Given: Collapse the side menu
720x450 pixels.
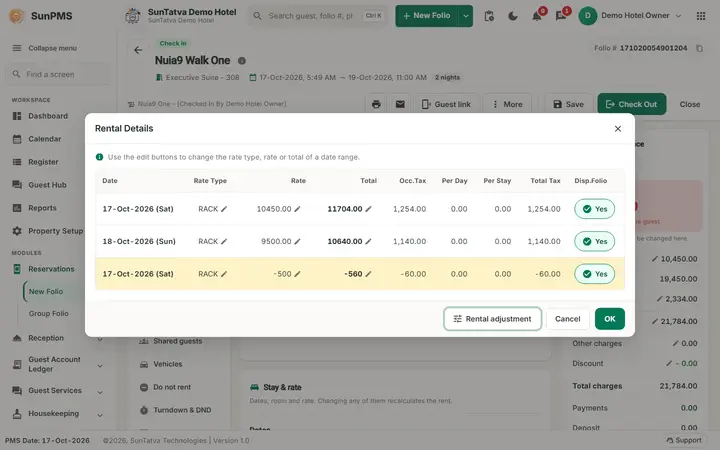Looking at the screenshot, I should coord(45,48).
